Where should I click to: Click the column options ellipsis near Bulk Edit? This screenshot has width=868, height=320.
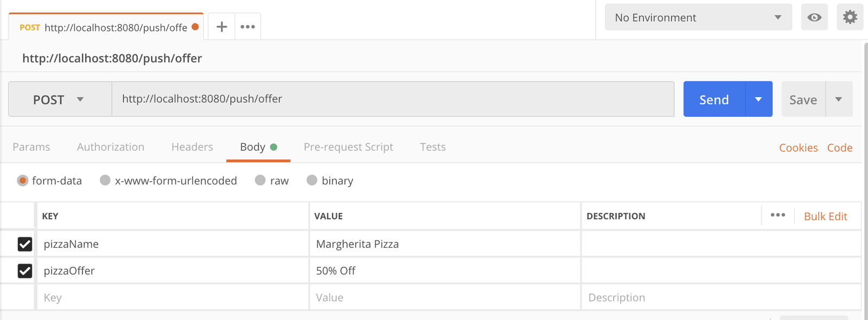(778, 215)
